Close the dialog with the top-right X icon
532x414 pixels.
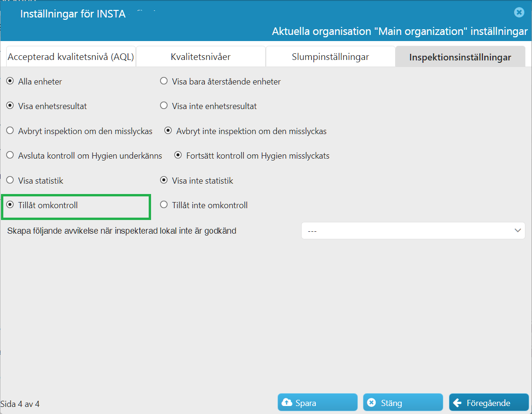[519, 13]
